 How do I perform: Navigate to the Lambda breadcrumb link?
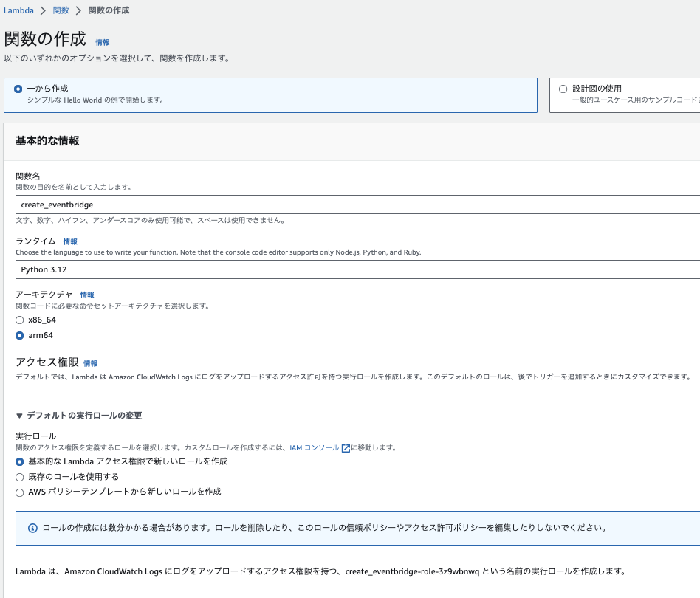[17, 10]
